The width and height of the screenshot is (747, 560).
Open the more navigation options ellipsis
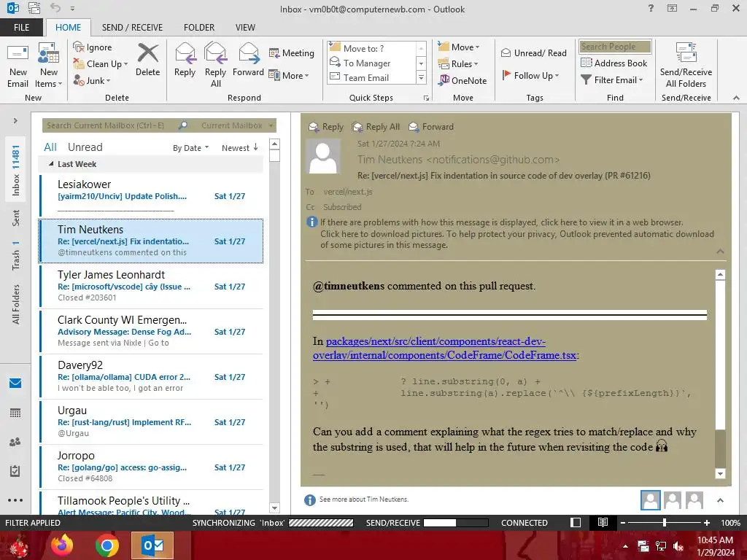[x=15, y=500]
